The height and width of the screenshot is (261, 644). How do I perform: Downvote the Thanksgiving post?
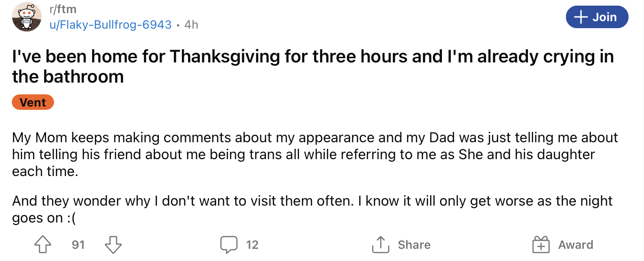click(112, 245)
